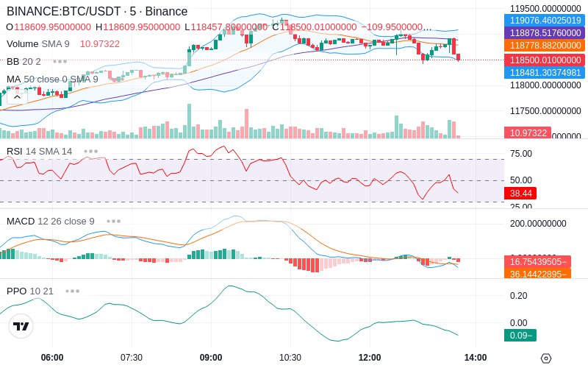
Task: Collapse indicator legend with the chevron button
Action: [x=17, y=97]
